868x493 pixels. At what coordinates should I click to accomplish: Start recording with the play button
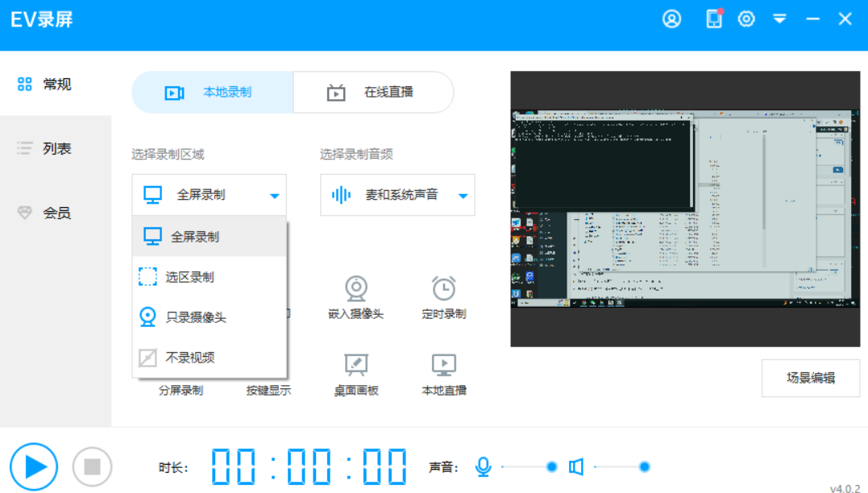point(34,466)
